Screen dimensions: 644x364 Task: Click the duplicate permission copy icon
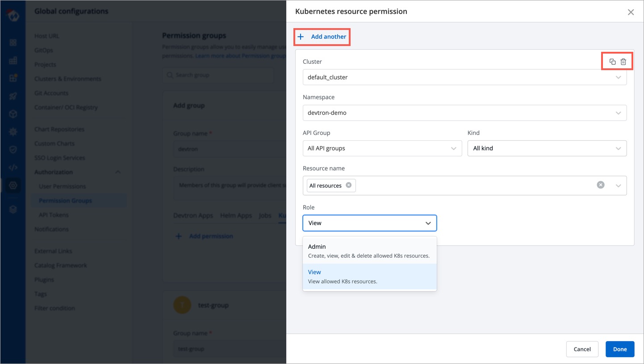coord(612,62)
